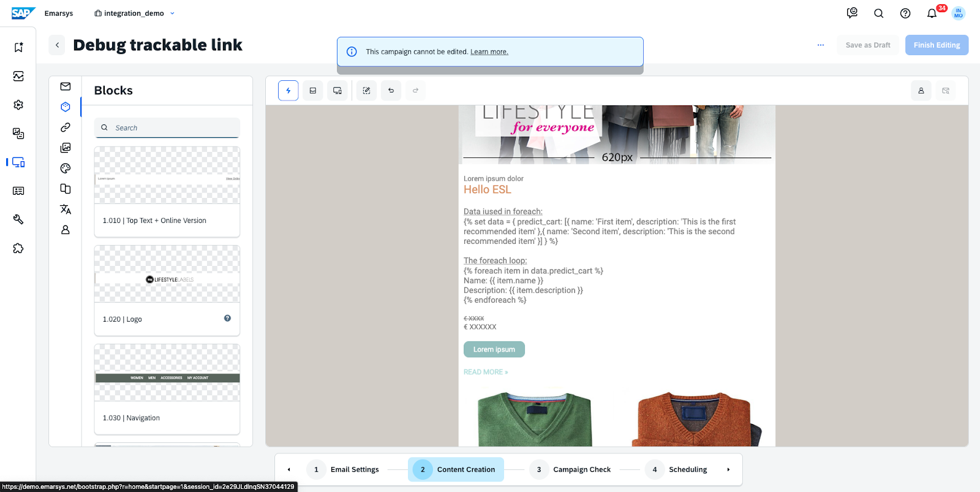Viewport: 980px width, 492px height.
Task: Click the Lifestyle for everyone banner image
Action: click(x=617, y=134)
